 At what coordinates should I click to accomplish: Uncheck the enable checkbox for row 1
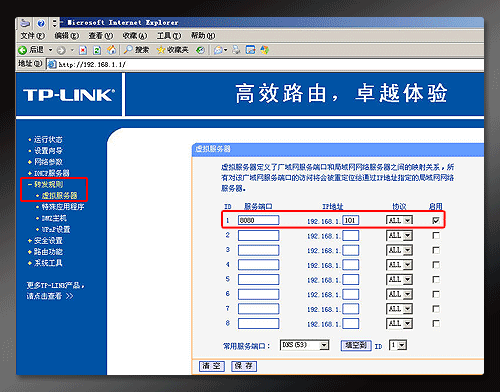[x=436, y=220]
